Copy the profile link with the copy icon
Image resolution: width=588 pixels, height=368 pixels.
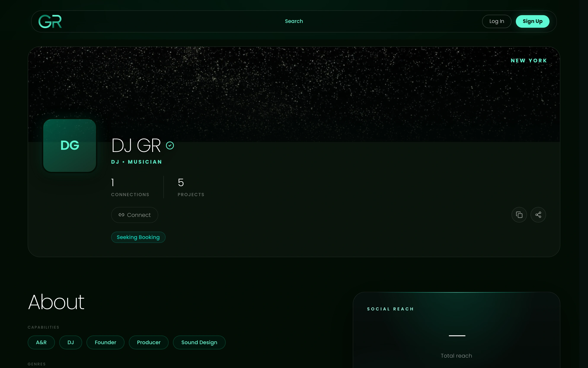(519, 215)
